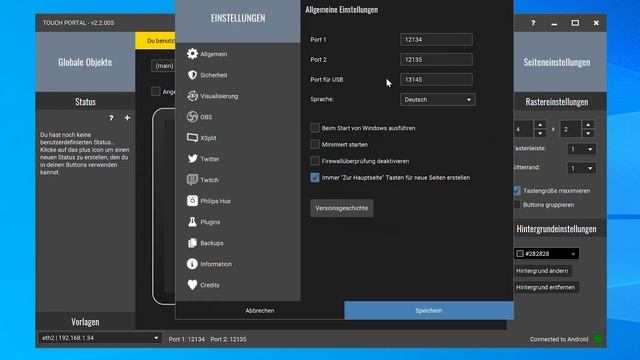Decrease grid columns value 4
Screen dimensions: 640x360
(x=540, y=133)
